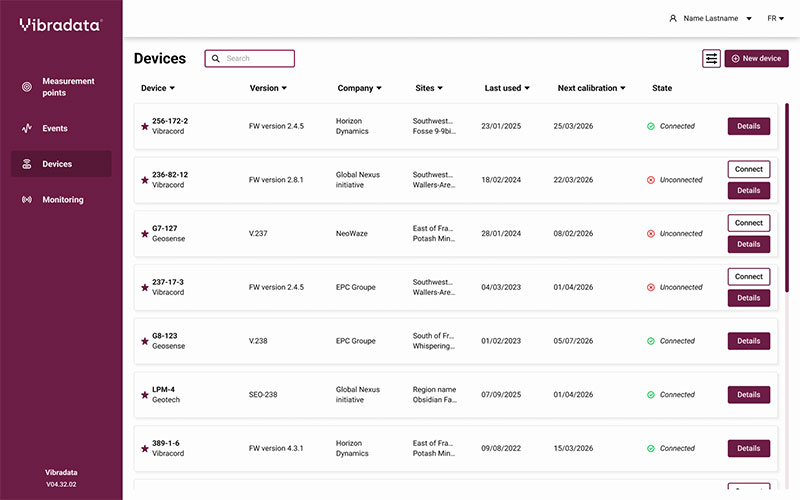
Task: Toggle favorite star for device 256-172-2
Action: (144, 126)
